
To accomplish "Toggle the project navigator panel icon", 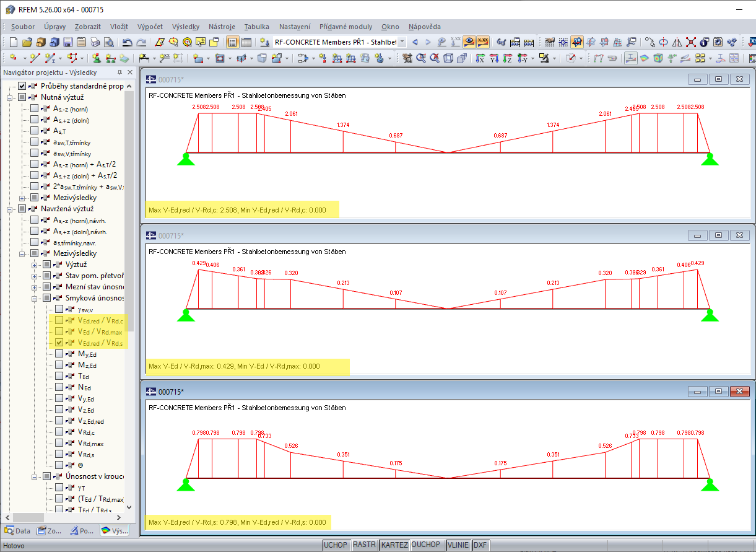I will tap(233, 42).
